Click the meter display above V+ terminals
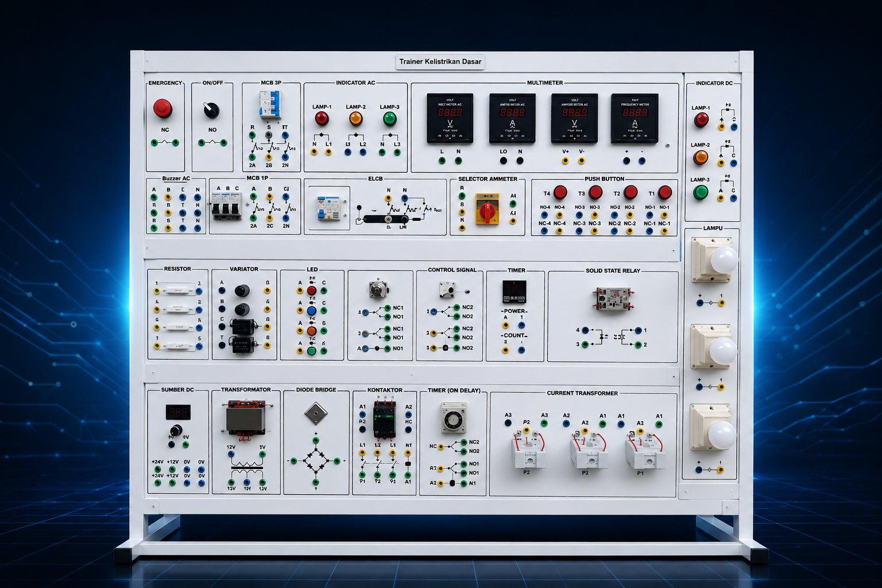 pos(574,118)
